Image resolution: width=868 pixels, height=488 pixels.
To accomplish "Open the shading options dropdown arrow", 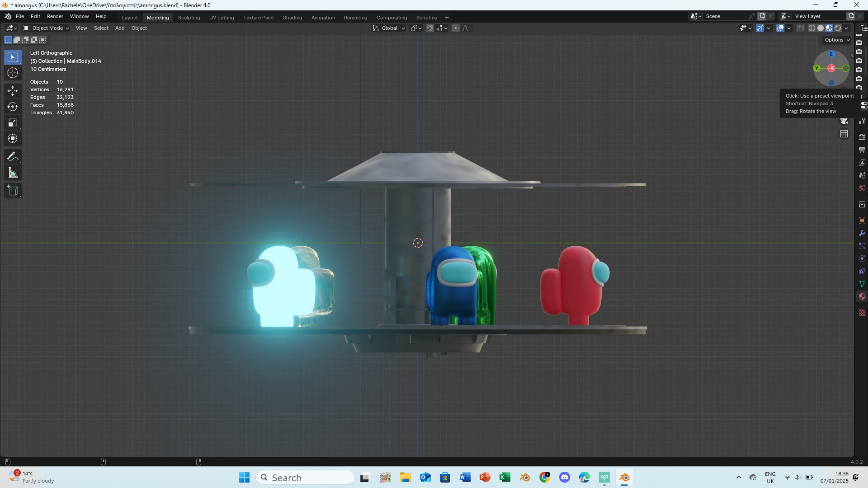I will pos(846,28).
